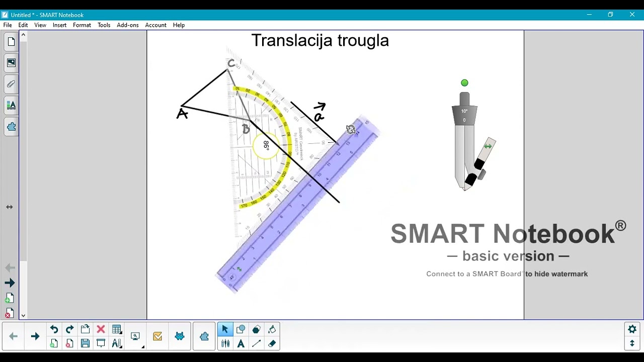Screen dimensions: 644x362
Task: Open the Format menu
Action: click(82, 25)
